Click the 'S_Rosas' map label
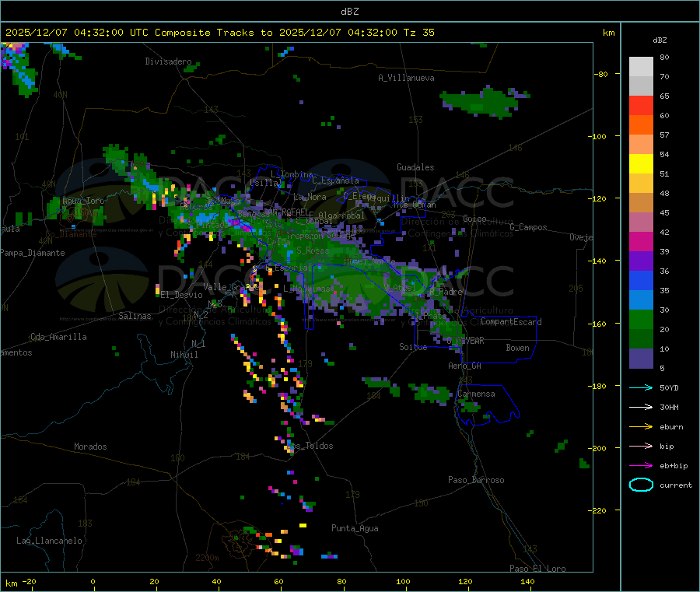The height and width of the screenshot is (592, 700). pos(313,250)
